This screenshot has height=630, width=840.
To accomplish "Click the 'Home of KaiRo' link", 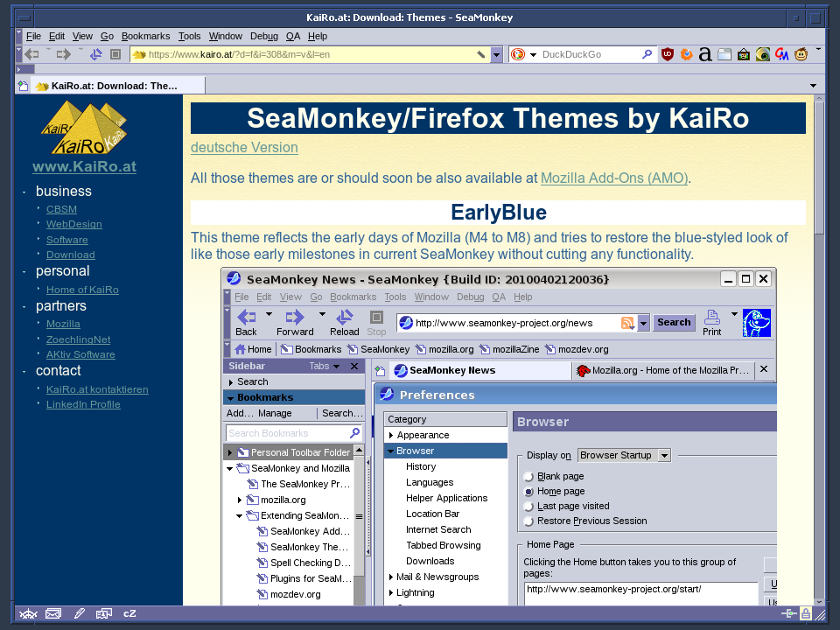I will pos(82,290).
